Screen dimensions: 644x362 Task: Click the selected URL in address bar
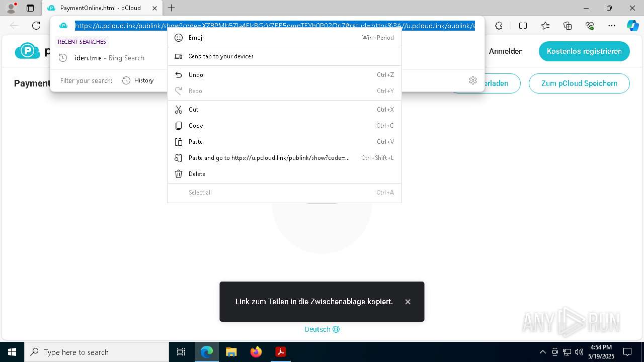point(275,26)
